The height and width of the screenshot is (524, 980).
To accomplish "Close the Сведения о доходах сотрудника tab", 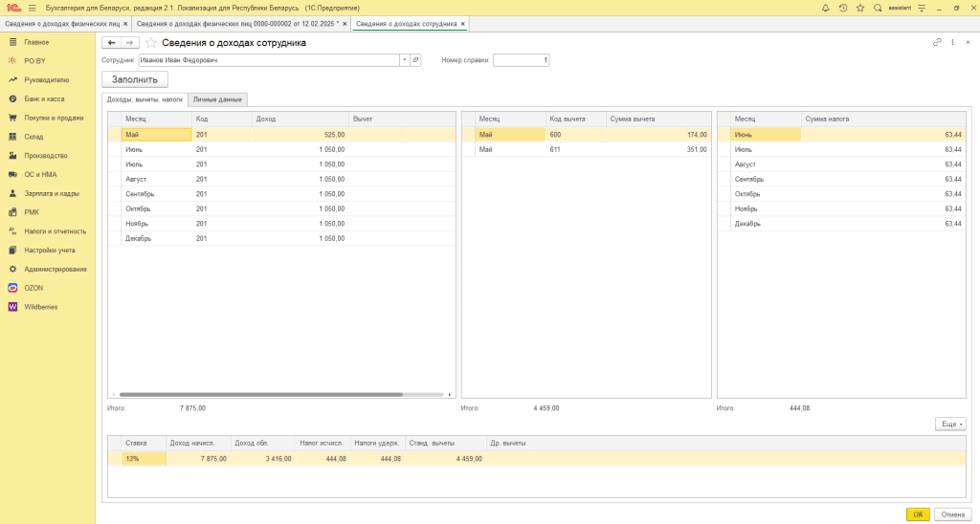I will (463, 24).
